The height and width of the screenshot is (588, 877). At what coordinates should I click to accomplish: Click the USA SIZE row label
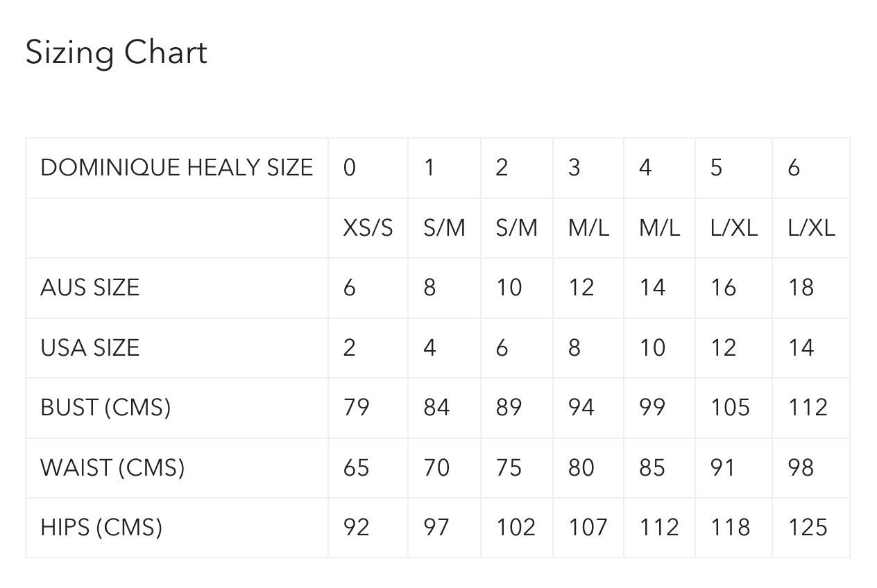click(x=90, y=347)
